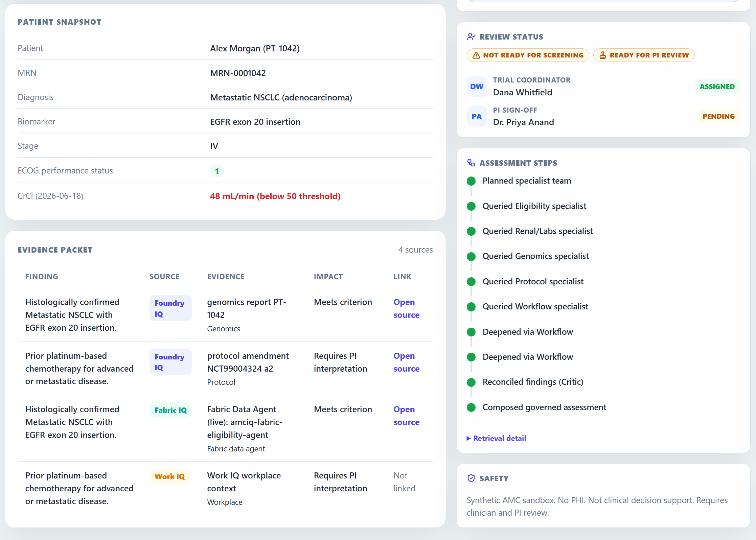Click the warning triangle in Not Ready badge
756x540 pixels.
click(476, 55)
